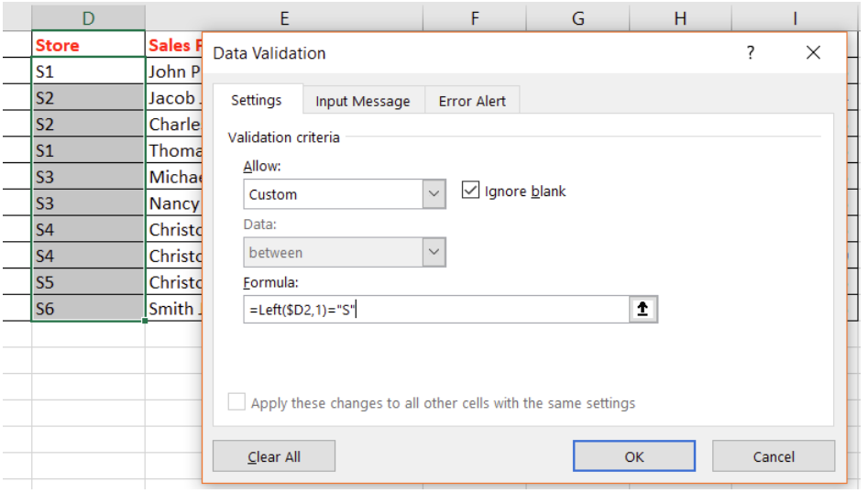Enable Apply these changes to all other cells

coord(237,403)
